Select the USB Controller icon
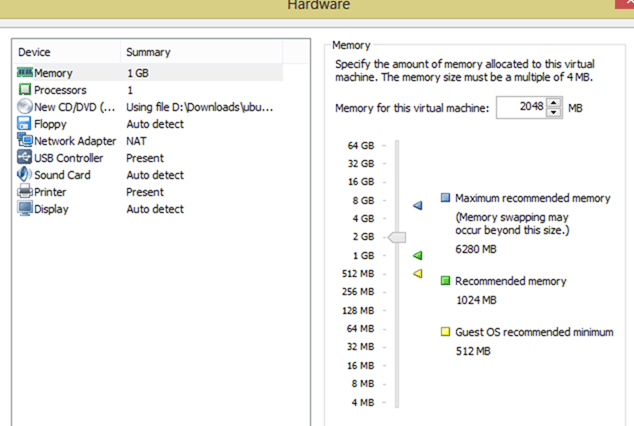This screenshot has width=634, height=426. (24, 157)
